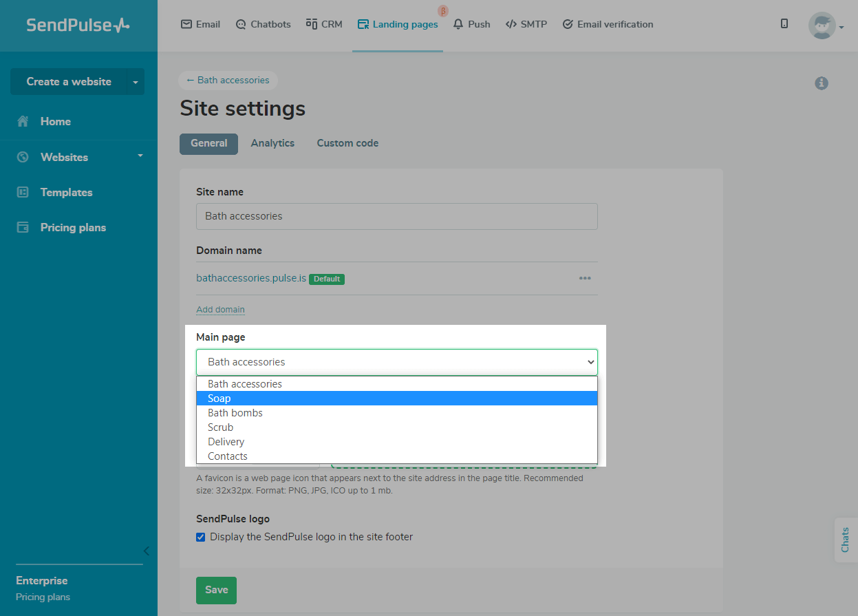858x616 pixels.
Task: Click the beta badge above Landing pages
Action: 442,10
